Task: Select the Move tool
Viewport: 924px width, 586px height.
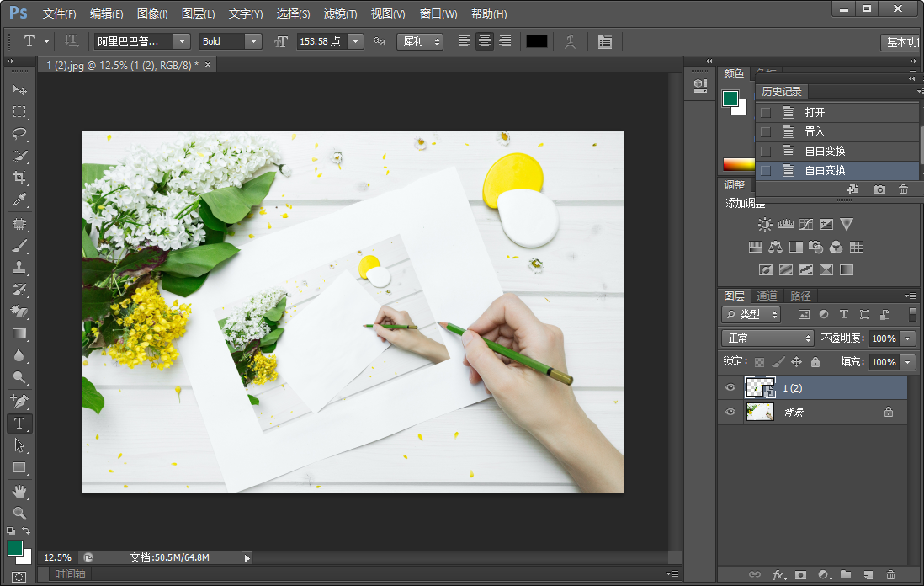Action: 19,89
